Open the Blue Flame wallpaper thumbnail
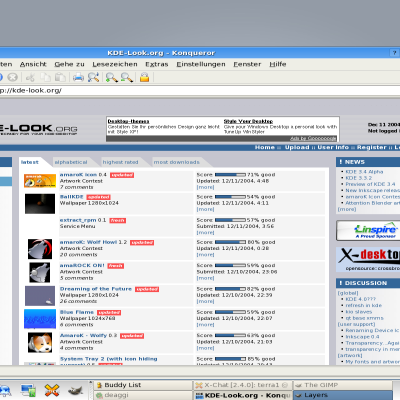The height and width of the screenshot is (400, 400). coord(40,319)
